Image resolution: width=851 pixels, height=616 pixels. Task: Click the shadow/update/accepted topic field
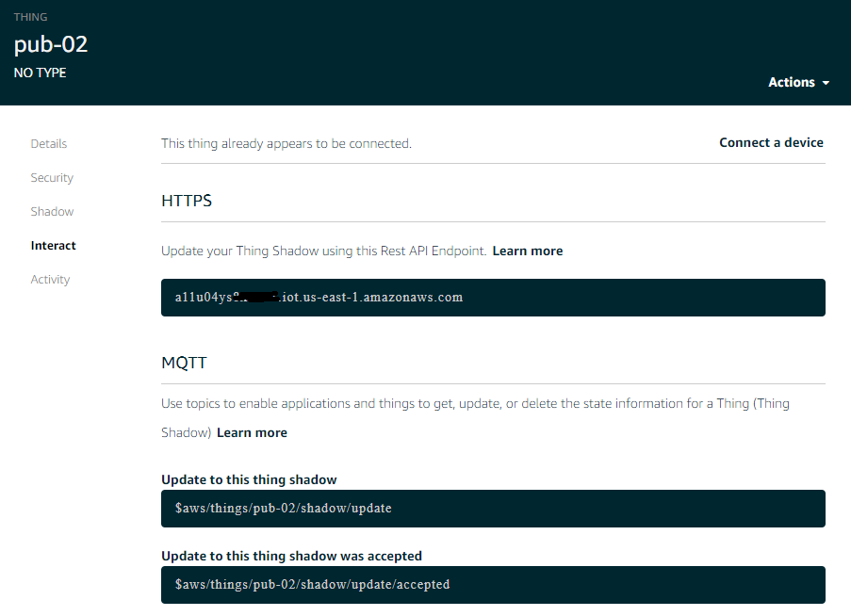(493, 585)
